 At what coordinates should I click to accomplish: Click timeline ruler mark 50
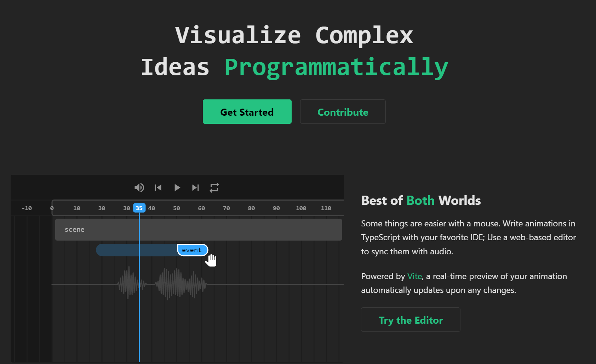[x=177, y=208]
